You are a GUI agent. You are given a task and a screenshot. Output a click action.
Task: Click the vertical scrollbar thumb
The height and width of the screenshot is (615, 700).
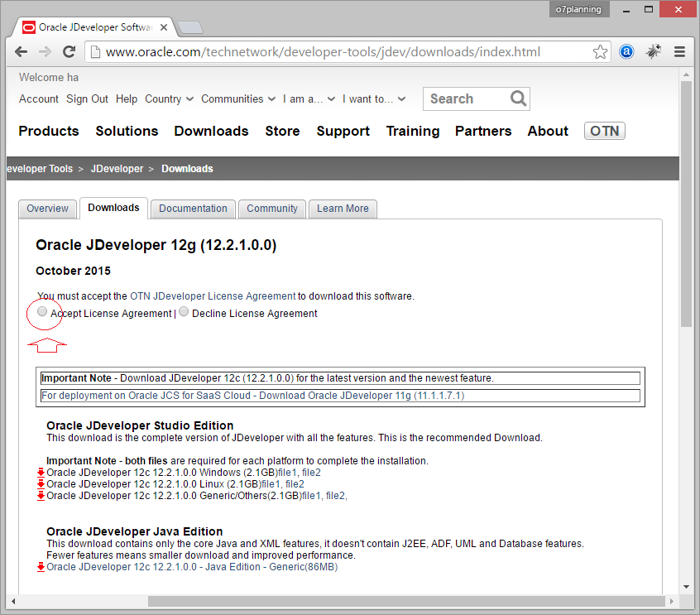[x=686, y=204]
